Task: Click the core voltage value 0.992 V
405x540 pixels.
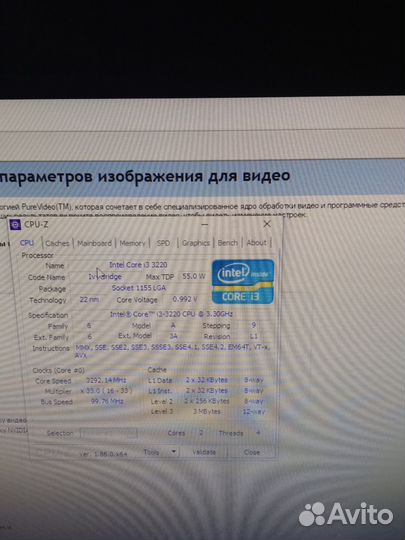Action: (185, 299)
